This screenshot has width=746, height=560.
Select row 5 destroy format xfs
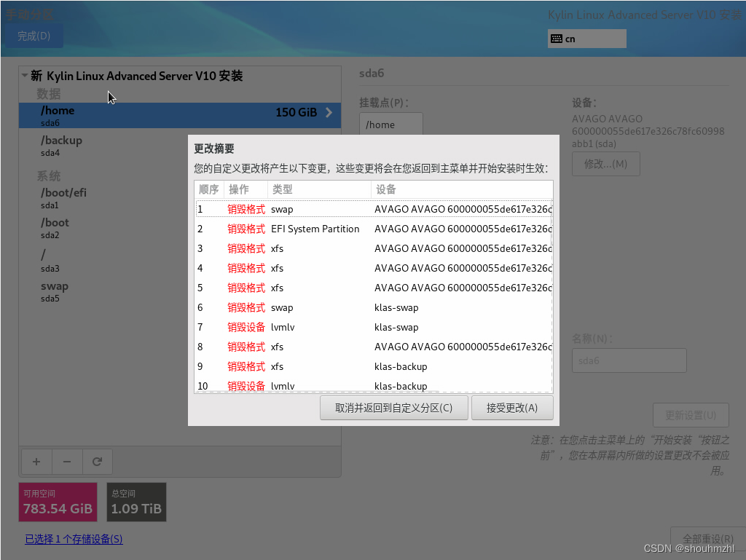374,288
